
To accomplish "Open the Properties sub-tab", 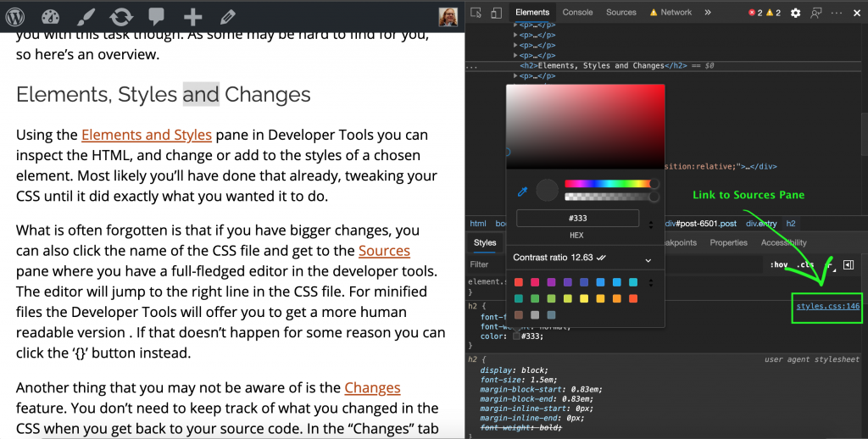I will (x=728, y=242).
